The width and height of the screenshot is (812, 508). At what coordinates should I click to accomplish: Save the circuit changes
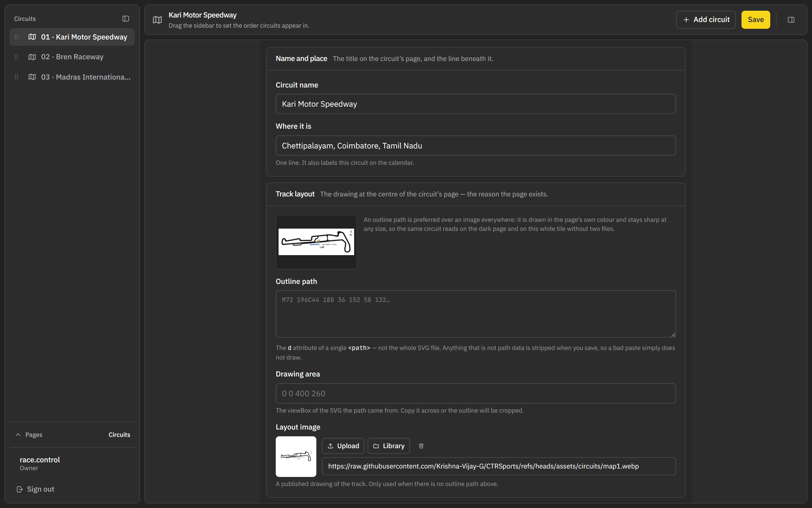[756, 20]
